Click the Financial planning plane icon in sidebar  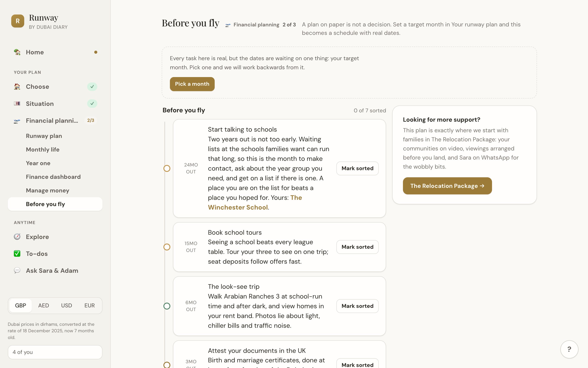(x=17, y=121)
